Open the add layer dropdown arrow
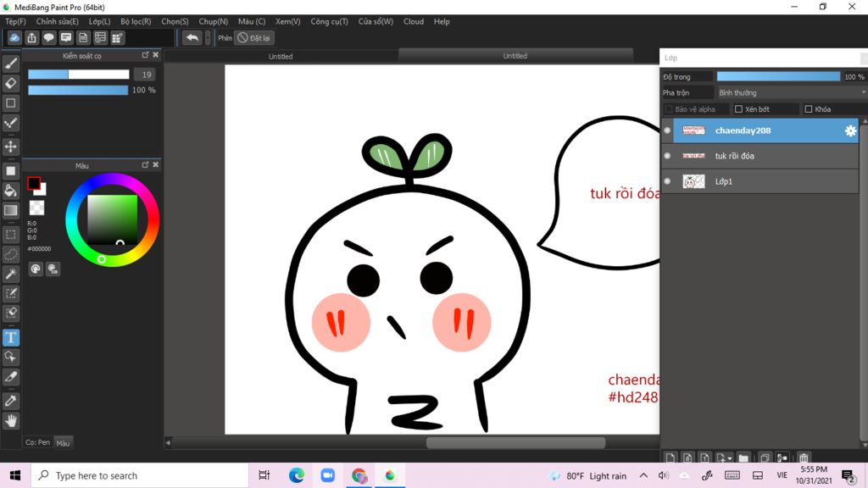This screenshot has height=488, width=868. (730, 458)
